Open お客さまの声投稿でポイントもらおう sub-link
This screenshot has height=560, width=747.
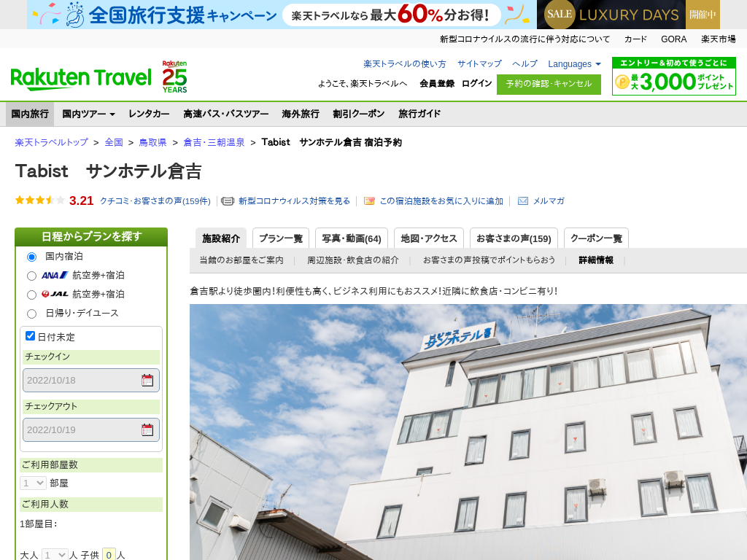pos(489,260)
